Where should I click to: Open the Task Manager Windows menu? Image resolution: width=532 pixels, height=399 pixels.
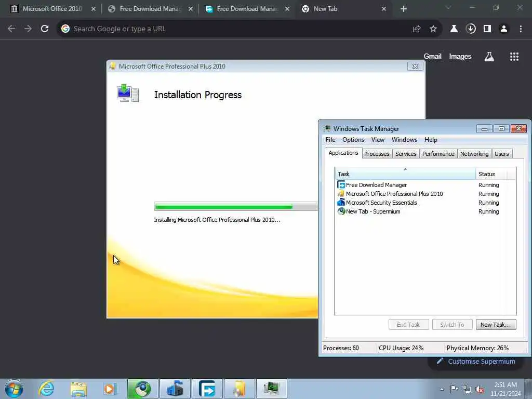point(404,140)
